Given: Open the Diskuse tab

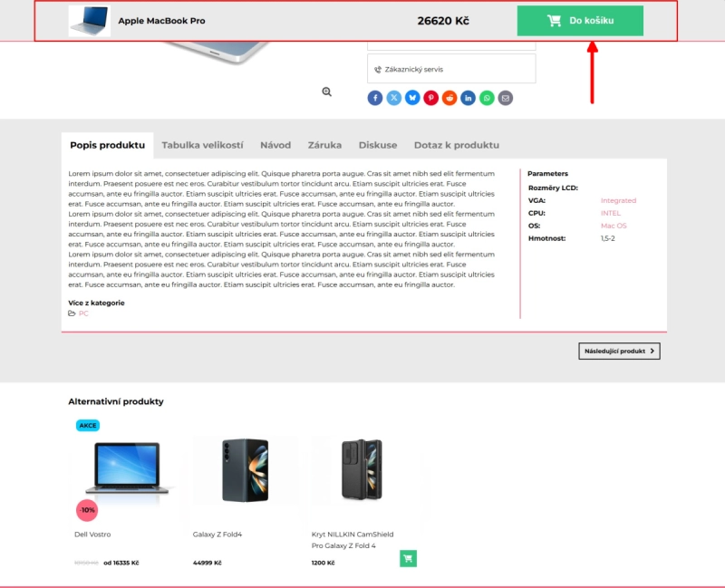Looking at the screenshot, I should [x=377, y=145].
